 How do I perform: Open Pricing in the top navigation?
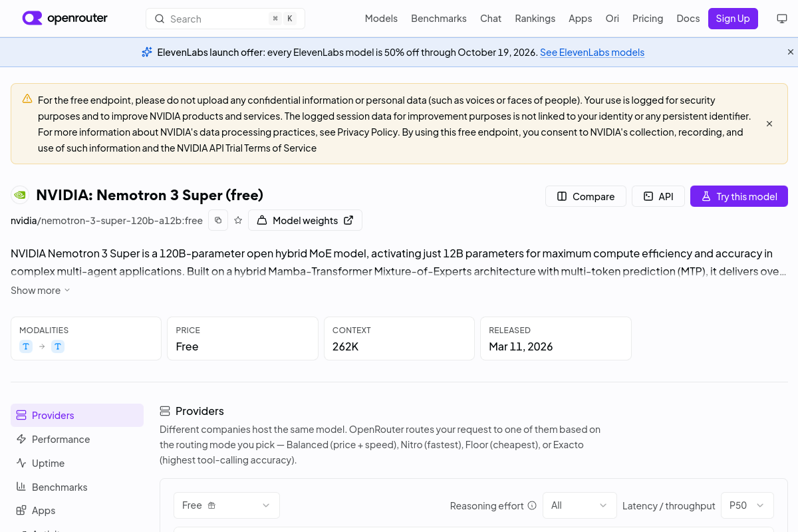[648, 19]
